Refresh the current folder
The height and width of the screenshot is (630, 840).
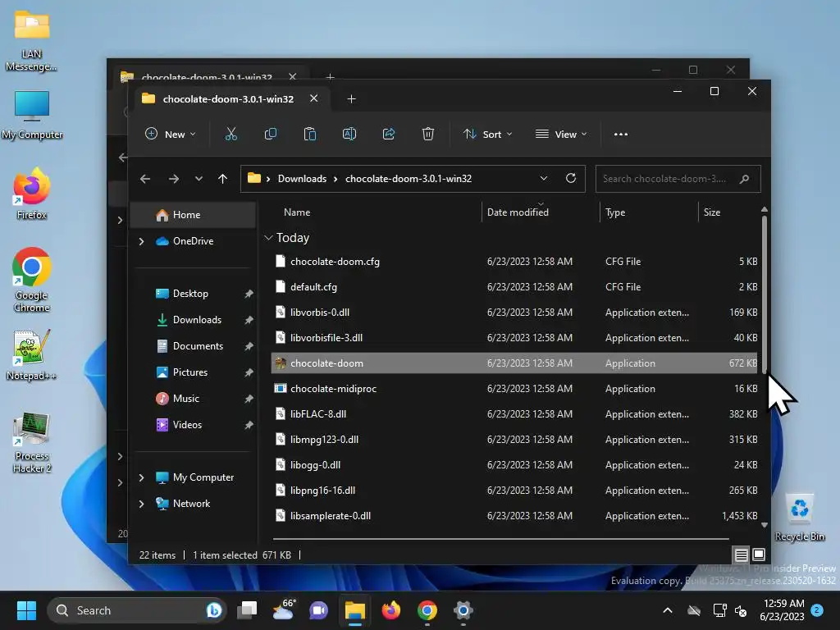(571, 178)
